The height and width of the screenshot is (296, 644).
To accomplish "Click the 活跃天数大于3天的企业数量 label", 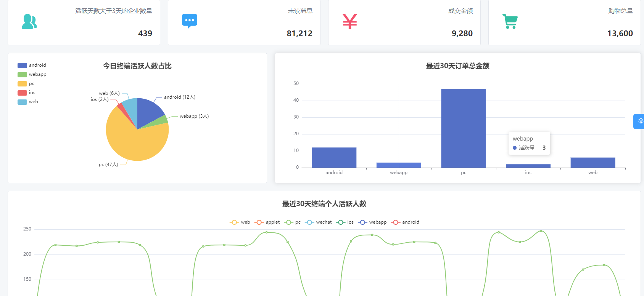I will tap(114, 11).
